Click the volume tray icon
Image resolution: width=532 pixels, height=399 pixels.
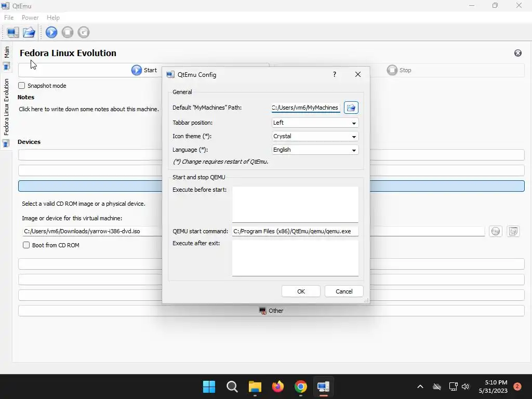click(x=465, y=387)
